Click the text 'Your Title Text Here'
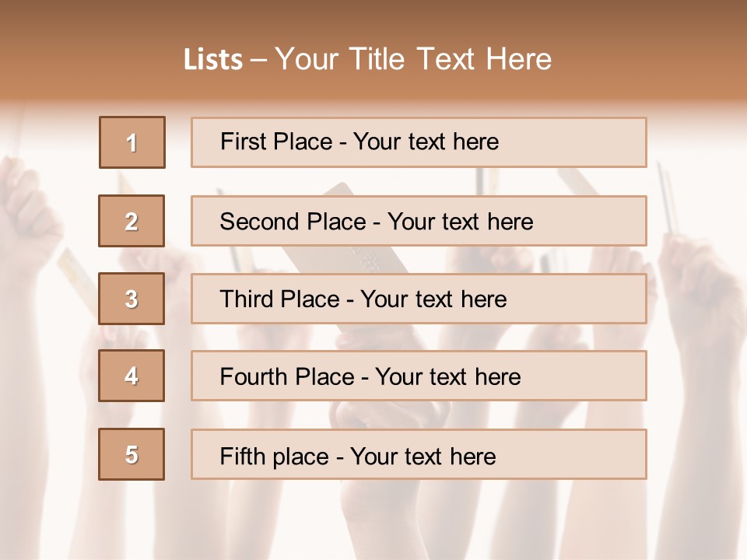Screen dimensions: 747x560 coord(413,59)
